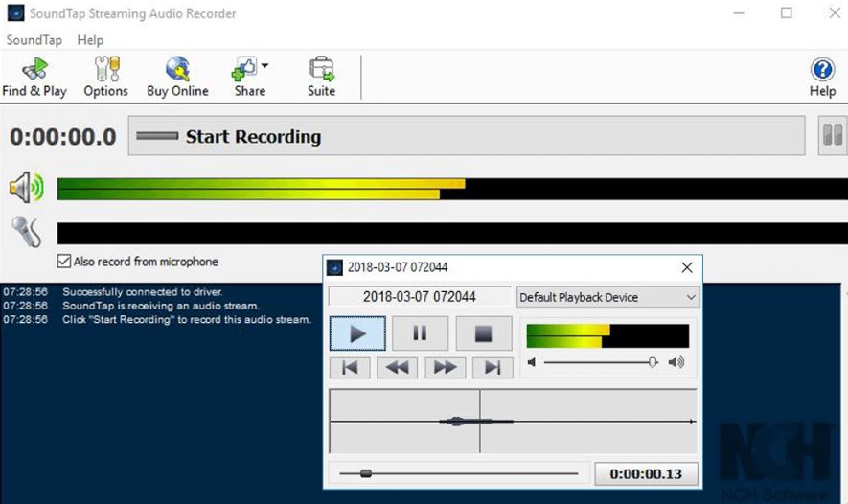Viewport: 848px width, 504px height.
Task: Close the 2018-03-07 072044 player window
Action: tap(687, 267)
